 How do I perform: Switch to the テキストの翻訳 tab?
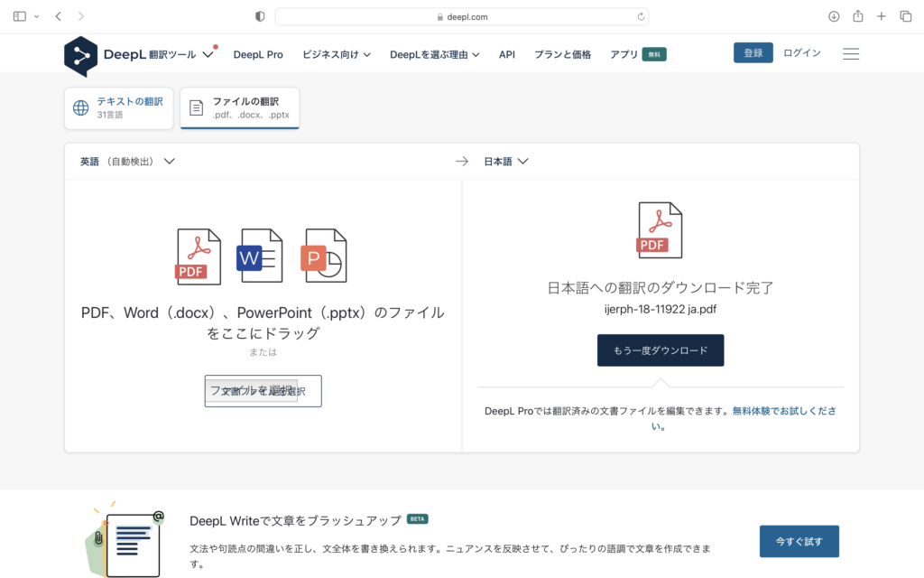[x=118, y=107]
